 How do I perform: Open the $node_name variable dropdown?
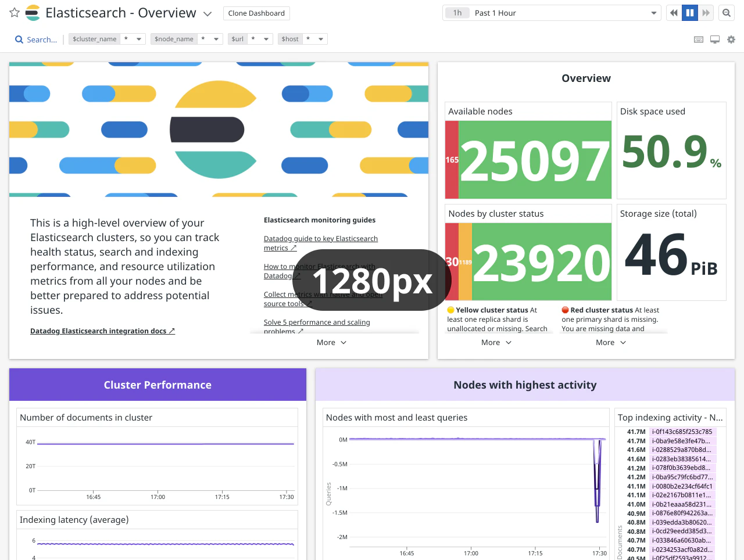(x=216, y=39)
